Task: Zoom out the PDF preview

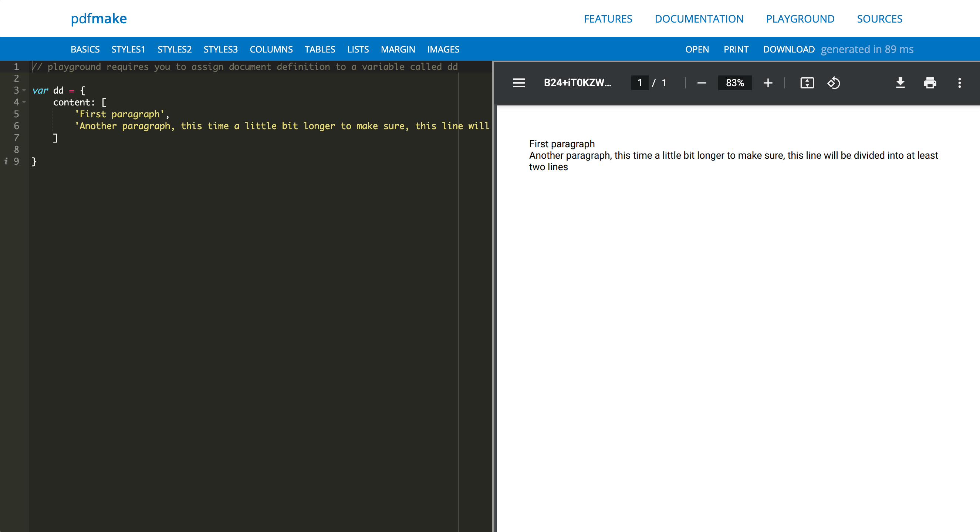Action: click(x=702, y=83)
